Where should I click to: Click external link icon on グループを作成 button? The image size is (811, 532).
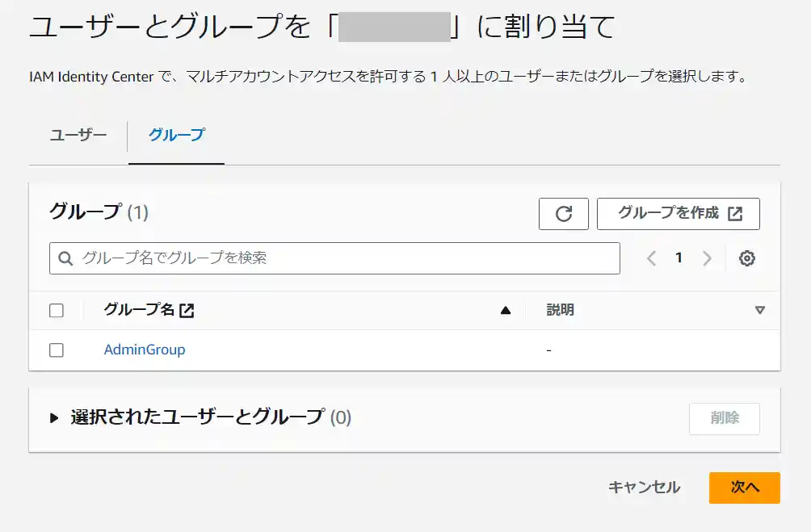point(735,213)
